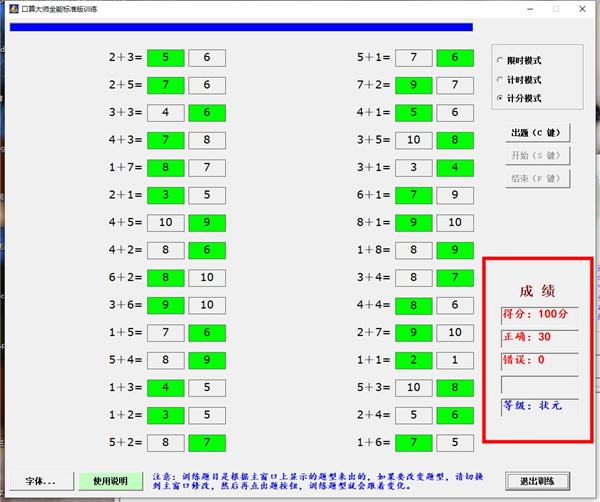
Task: Click the 结束 (F 键) button
Action: (540, 179)
